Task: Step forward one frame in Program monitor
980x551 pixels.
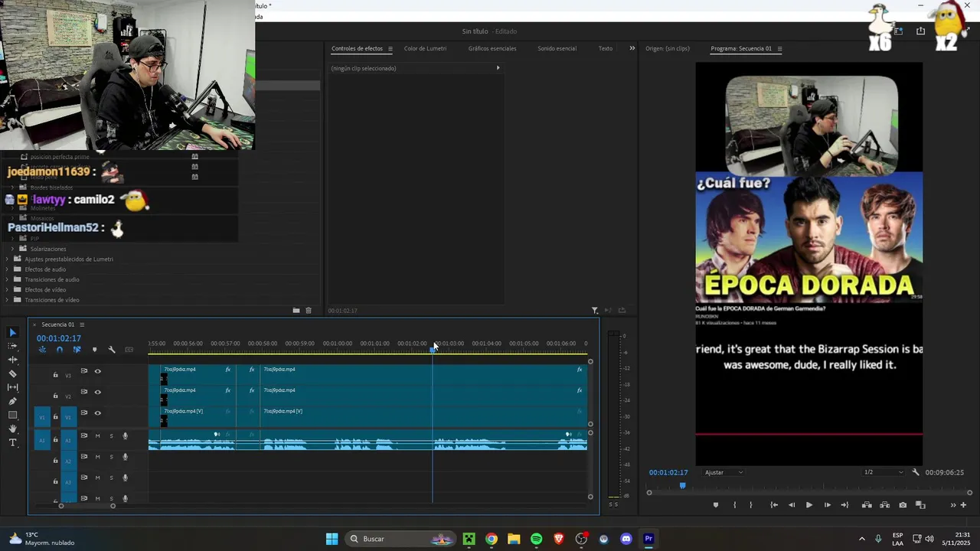Action: point(827,505)
